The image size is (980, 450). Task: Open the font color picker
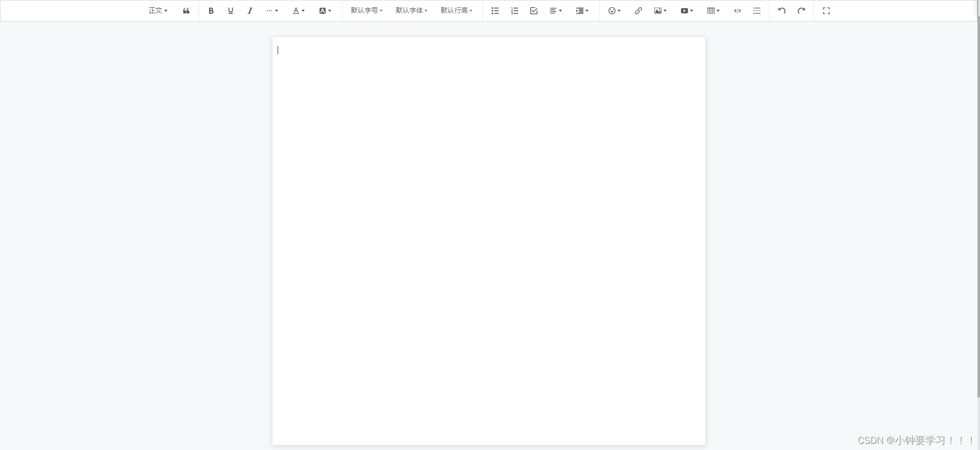(299, 11)
